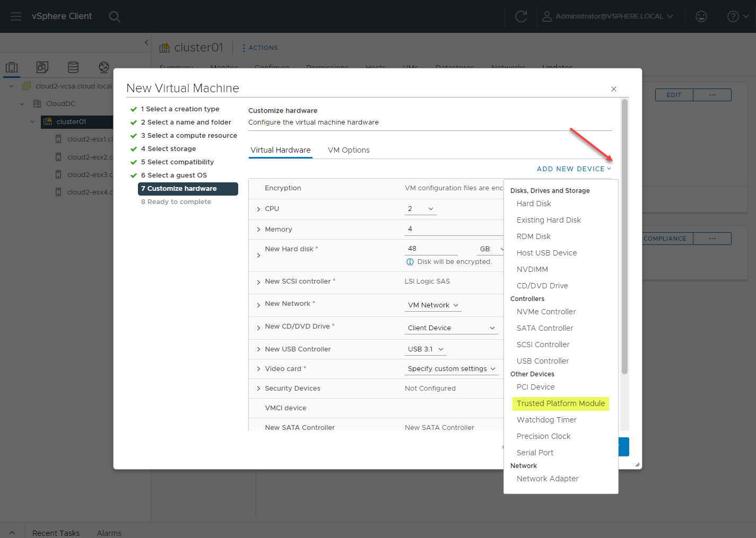Choose NVDIMM from the device menu
Viewport: 756px width, 538px height.
532,269
